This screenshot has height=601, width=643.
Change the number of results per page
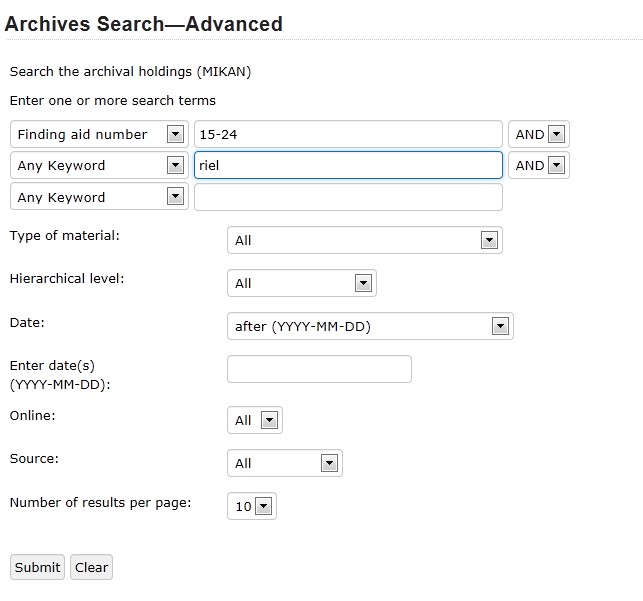click(x=252, y=506)
